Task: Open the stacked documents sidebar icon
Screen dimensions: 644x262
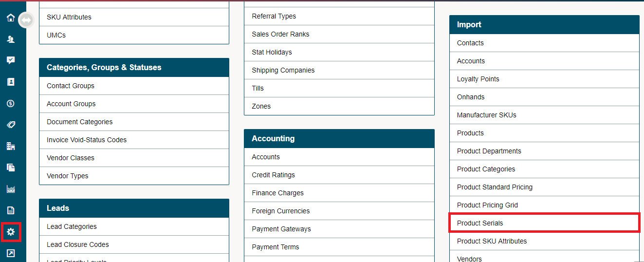Action: [11, 168]
